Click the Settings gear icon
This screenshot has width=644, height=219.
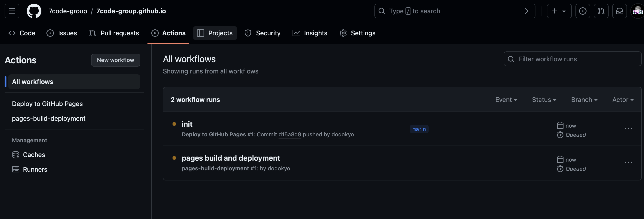343,33
